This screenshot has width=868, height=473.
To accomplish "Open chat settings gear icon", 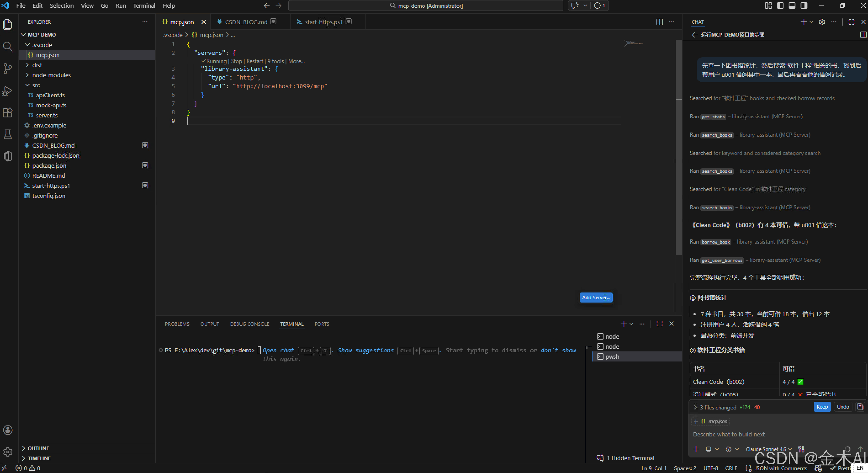I will coord(822,22).
